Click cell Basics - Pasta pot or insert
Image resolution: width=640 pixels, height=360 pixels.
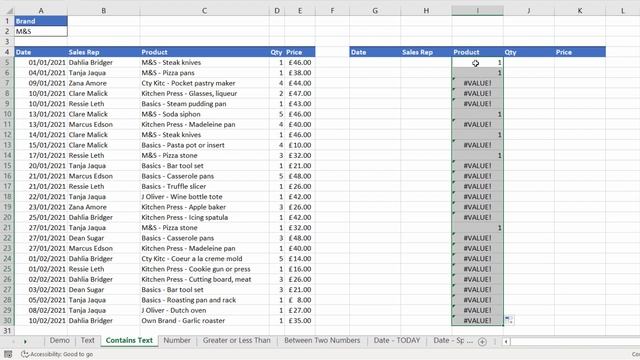point(204,145)
